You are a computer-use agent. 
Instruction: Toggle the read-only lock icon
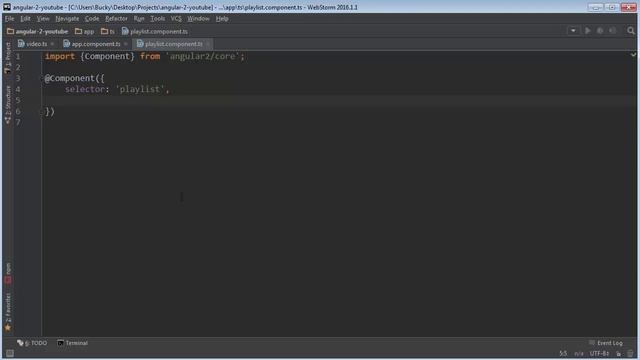click(x=619, y=353)
